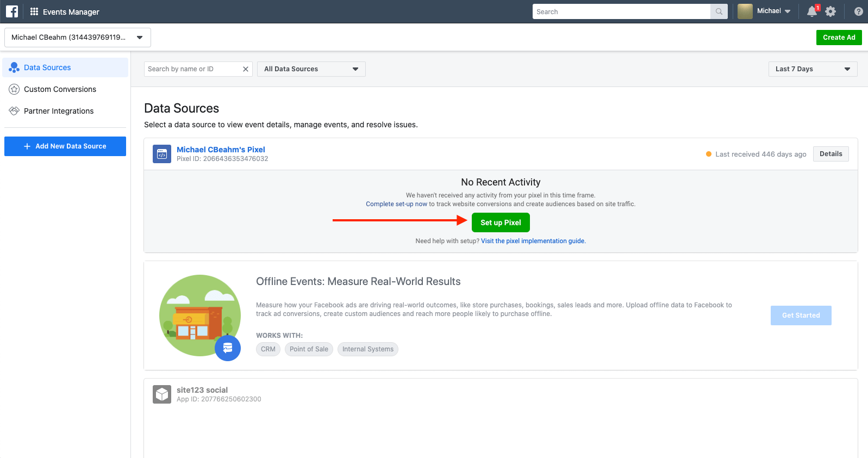
Task: Click the WORKS WITH label
Action: (279, 336)
